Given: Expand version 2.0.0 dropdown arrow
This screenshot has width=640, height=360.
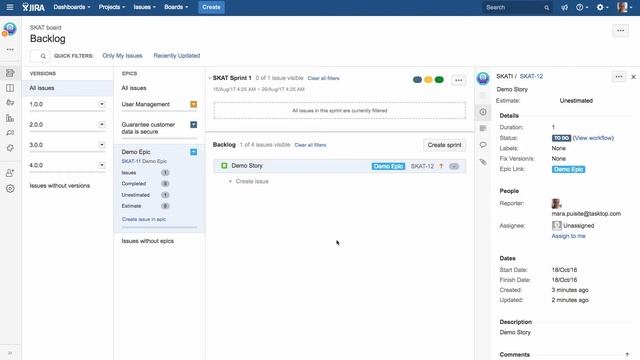Looking at the screenshot, I should (x=102, y=124).
